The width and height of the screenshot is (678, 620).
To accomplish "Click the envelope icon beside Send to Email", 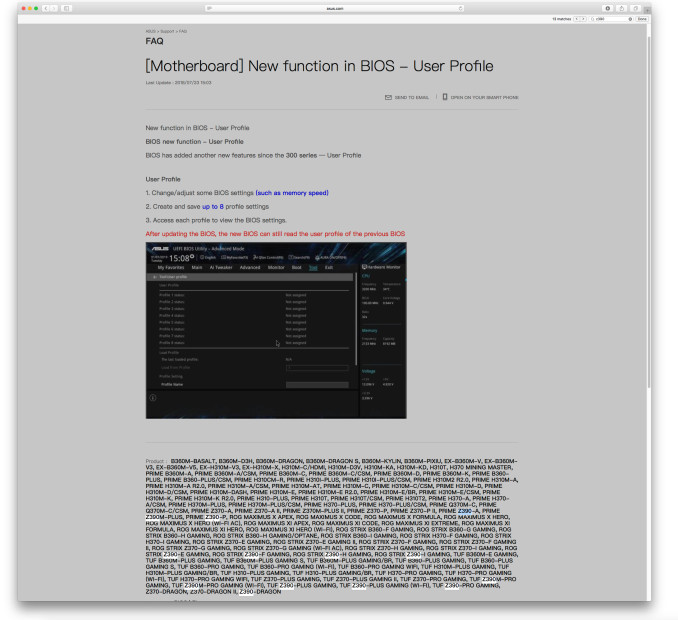I will (388, 97).
